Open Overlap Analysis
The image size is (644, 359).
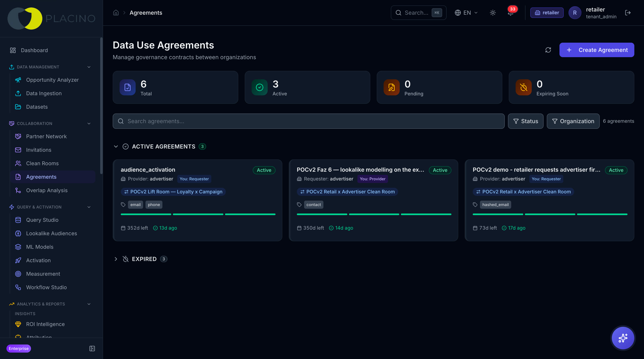[x=53, y=190]
